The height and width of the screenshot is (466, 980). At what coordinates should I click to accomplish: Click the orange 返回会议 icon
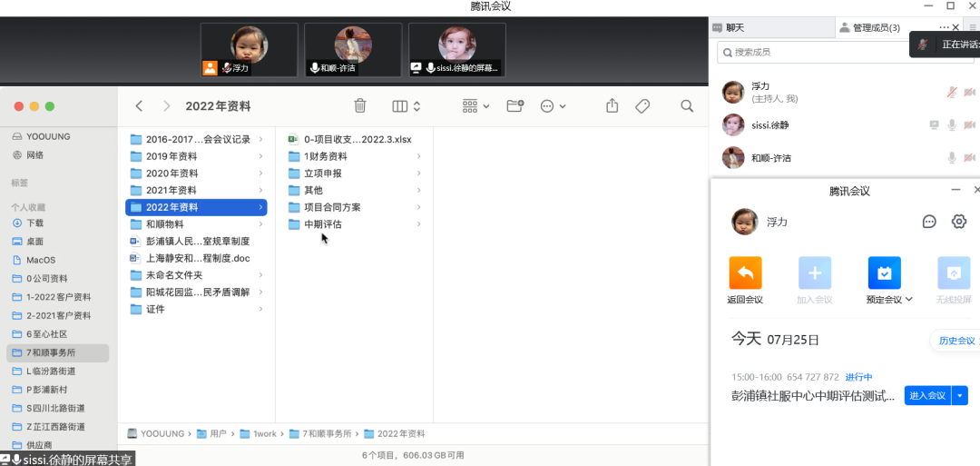745,273
